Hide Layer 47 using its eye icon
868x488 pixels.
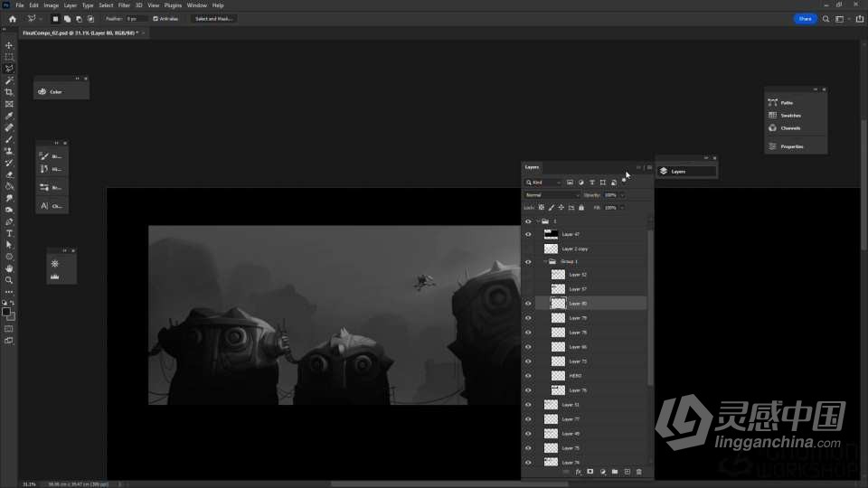(528, 235)
